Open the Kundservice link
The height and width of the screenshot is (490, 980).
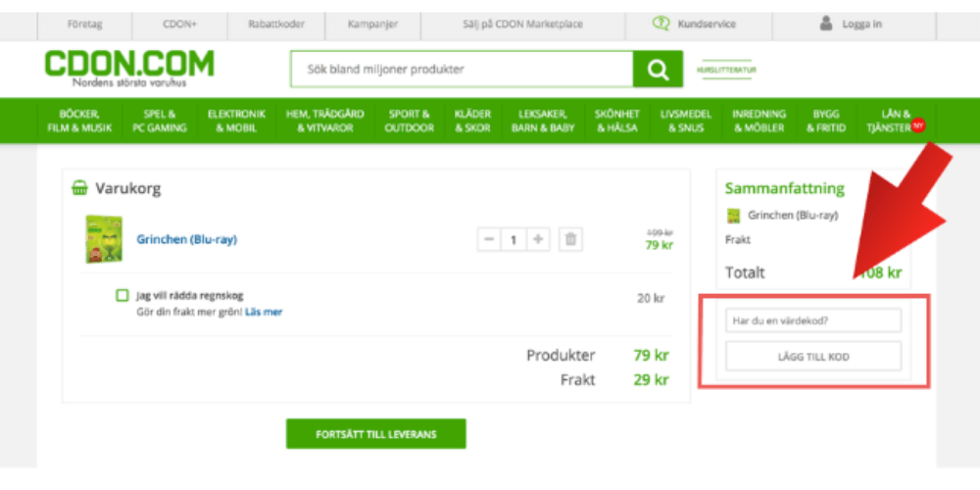point(707,24)
